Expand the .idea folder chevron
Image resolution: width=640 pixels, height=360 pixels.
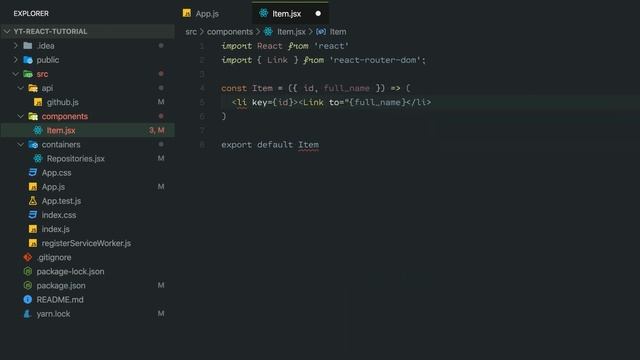16,45
